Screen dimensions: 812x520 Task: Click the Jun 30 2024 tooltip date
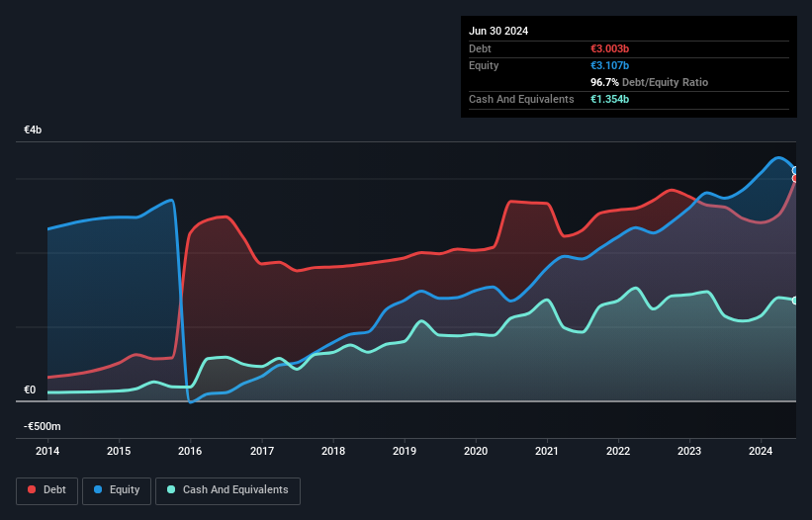498,31
